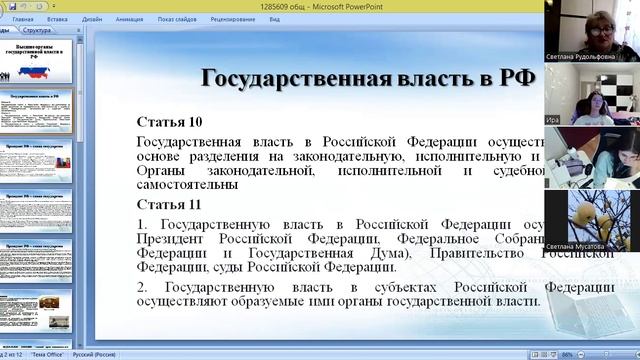The image size is (640, 360).
Task: Switch to Slide Sorter view
Action: tap(544, 355)
